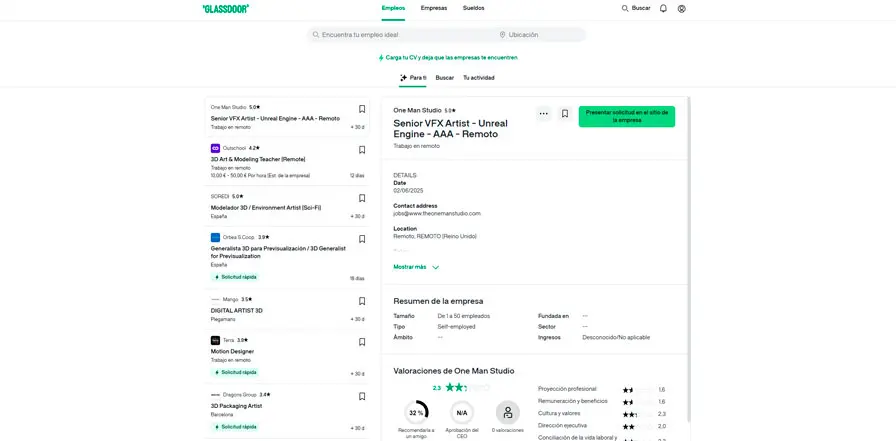Click the 2.3 overall star rating
Screen dimensions: 896x441
pyautogui.click(x=461, y=387)
